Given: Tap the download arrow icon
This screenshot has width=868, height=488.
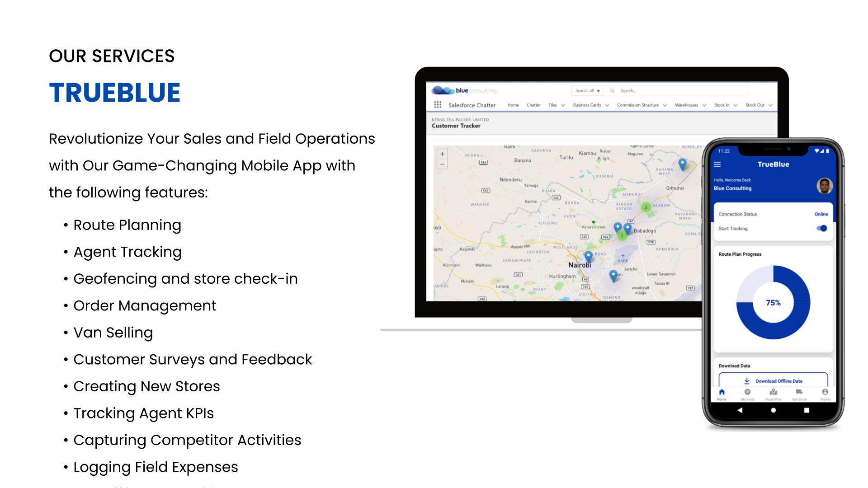Looking at the screenshot, I should coord(747,381).
